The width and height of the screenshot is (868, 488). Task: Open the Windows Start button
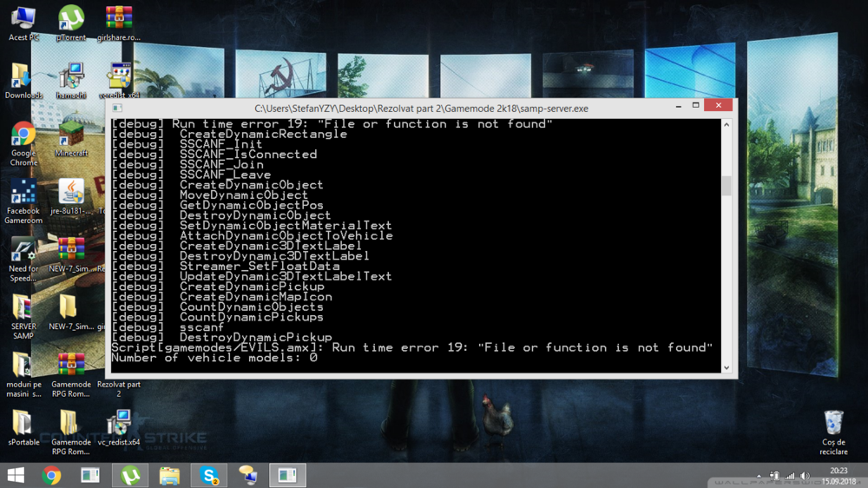coord(16,475)
